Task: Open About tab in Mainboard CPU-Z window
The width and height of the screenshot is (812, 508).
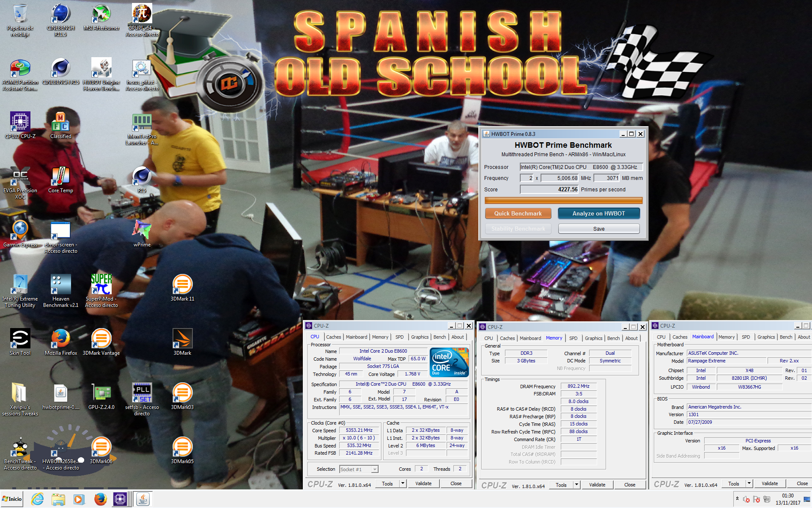Action: (x=804, y=337)
